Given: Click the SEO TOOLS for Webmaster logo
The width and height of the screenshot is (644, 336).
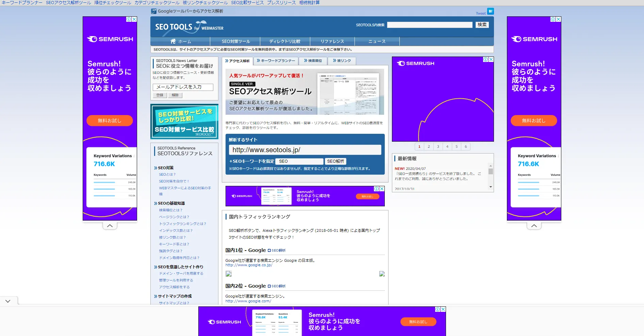Looking at the screenshot, I should [x=189, y=27].
